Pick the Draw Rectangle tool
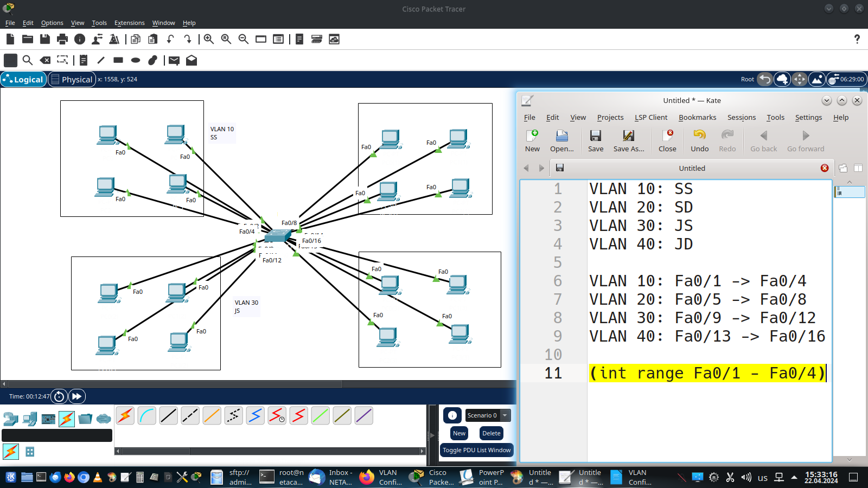The height and width of the screenshot is (488, 868). [118, 60]
